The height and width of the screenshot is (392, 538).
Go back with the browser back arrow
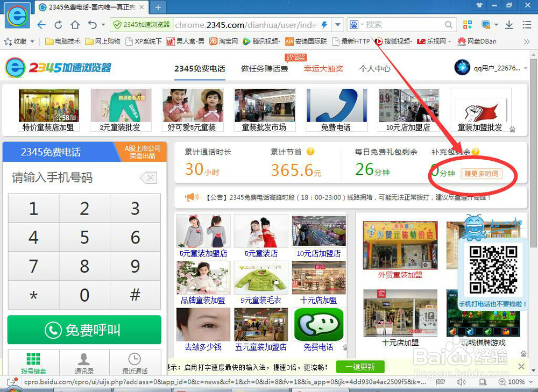pyautogui.click(x=41, y=25)
